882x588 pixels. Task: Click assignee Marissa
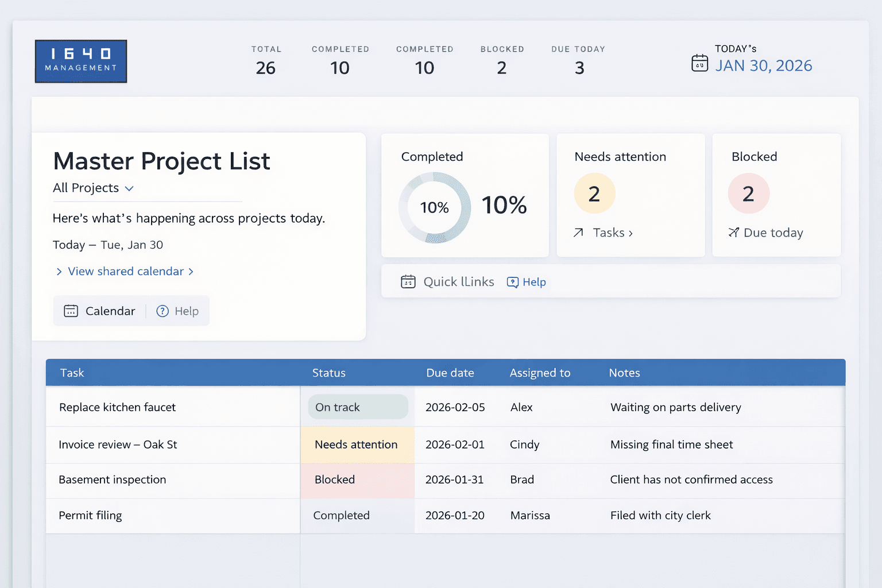click(530, 515)
